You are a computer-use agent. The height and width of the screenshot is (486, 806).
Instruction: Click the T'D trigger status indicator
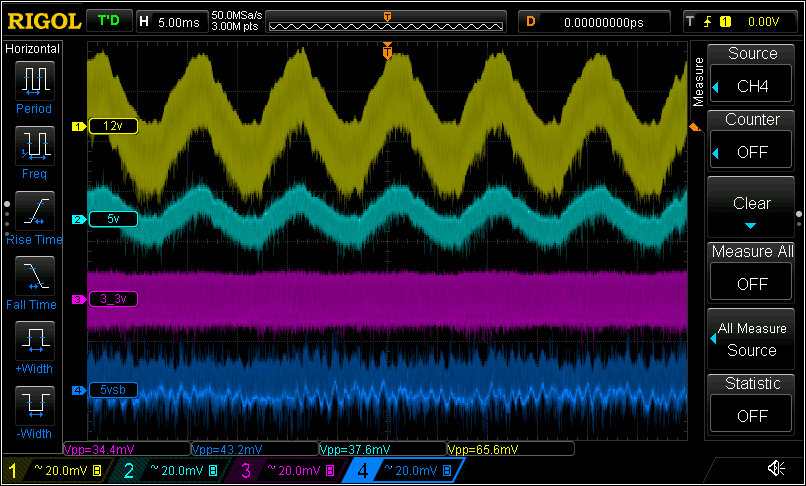pyautogui.click(x=108, y=22)
